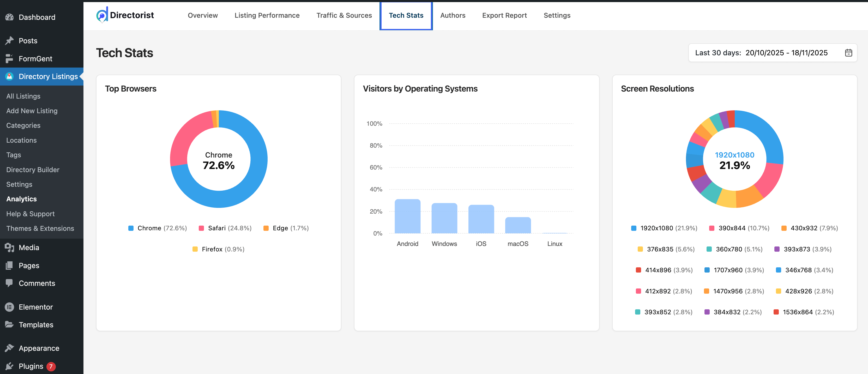Open the Last 30 days date picker
The image size is (868, 374).
click(761, 53)
